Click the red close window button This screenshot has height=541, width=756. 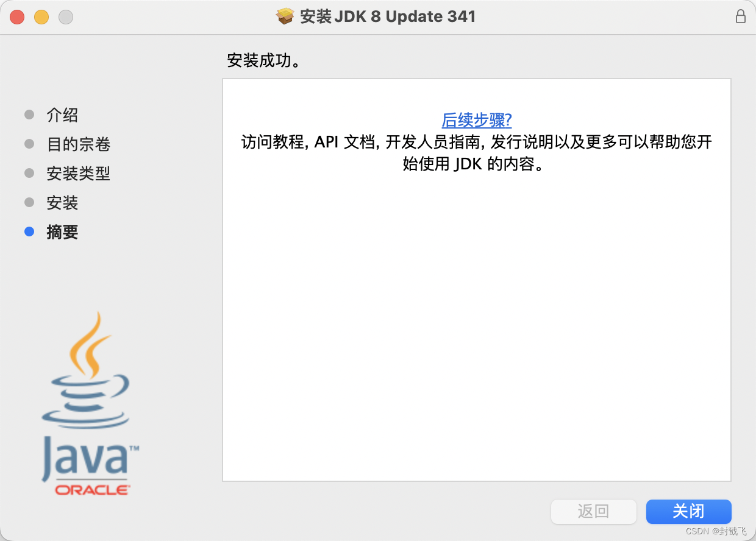(x=17, y=17)
